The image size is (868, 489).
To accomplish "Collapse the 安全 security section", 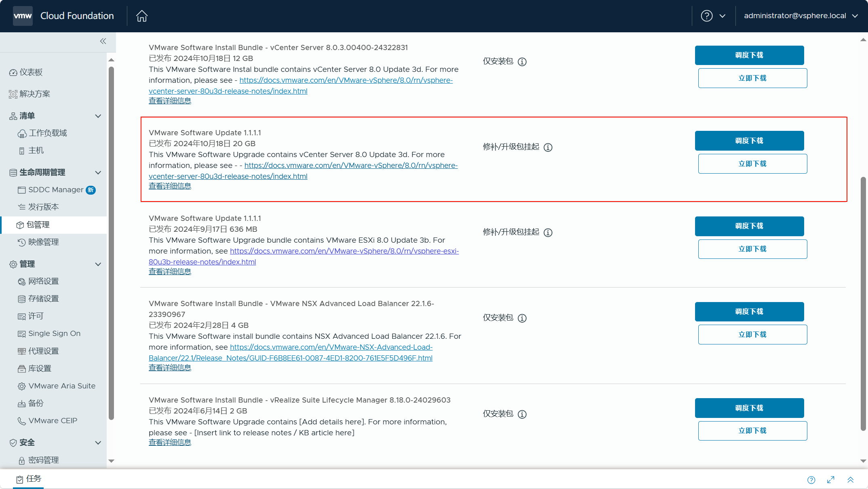I will [x=98, y=443].
